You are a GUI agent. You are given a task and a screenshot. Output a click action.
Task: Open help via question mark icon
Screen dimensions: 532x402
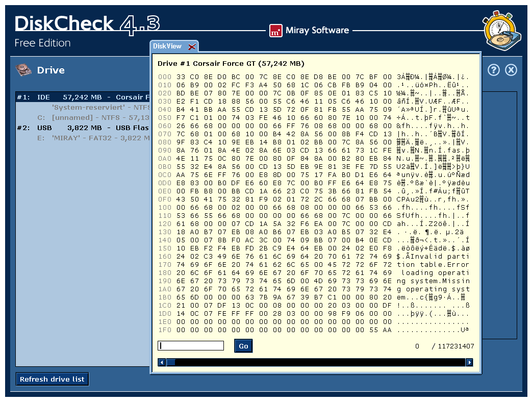click(x=494, y=70)
